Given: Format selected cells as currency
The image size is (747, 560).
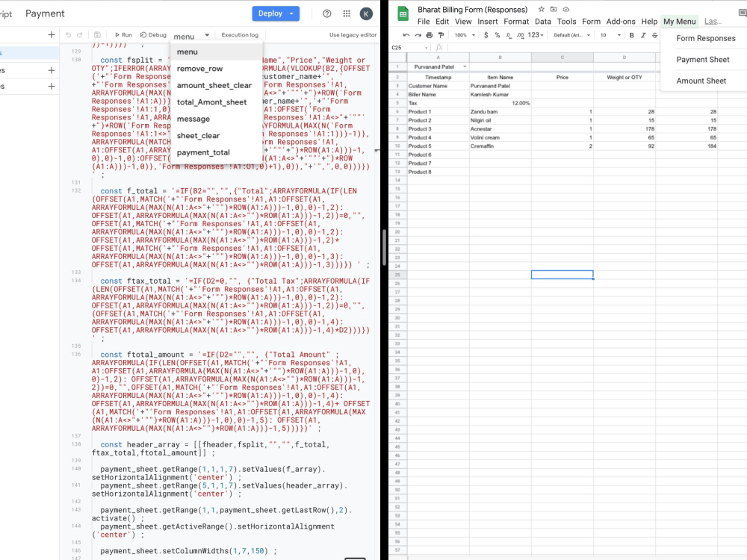Looking at the screenshot, I should (x=486, y=34).
